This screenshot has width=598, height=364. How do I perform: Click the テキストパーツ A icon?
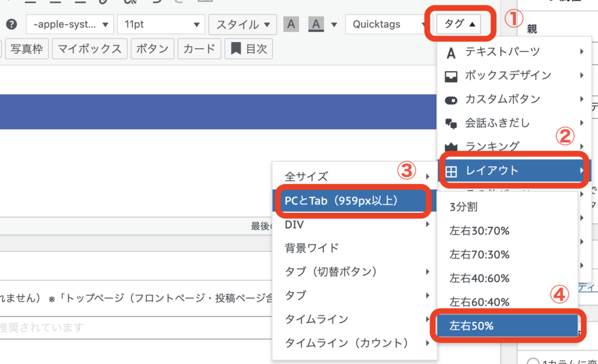(x=451, y=52)
